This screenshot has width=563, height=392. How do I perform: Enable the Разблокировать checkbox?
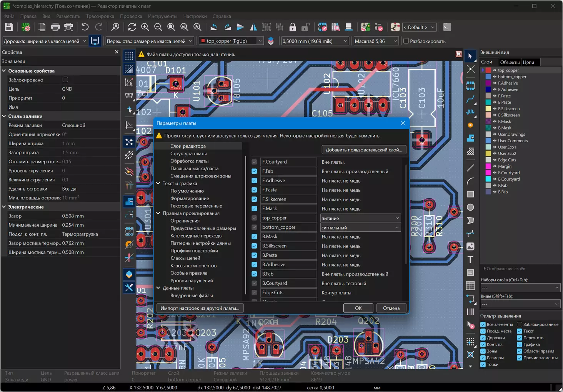point(406,41)
